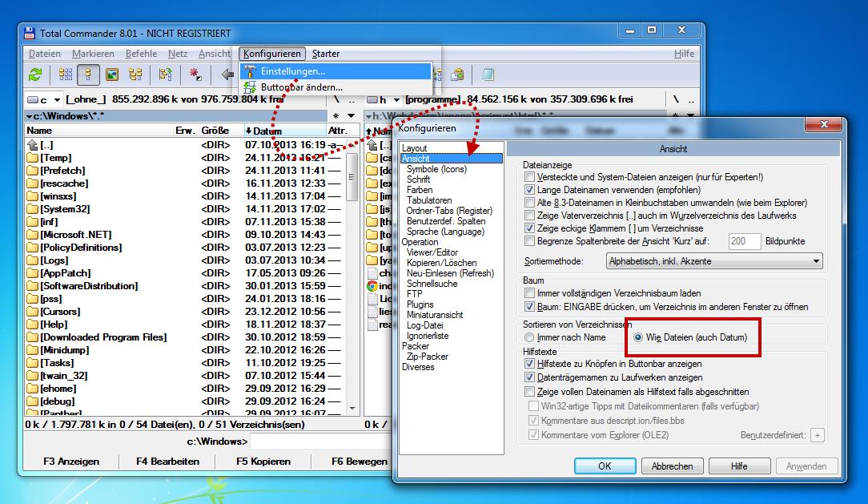
Task: Click the [Logs] folder icon
Action: click(33, 260)
